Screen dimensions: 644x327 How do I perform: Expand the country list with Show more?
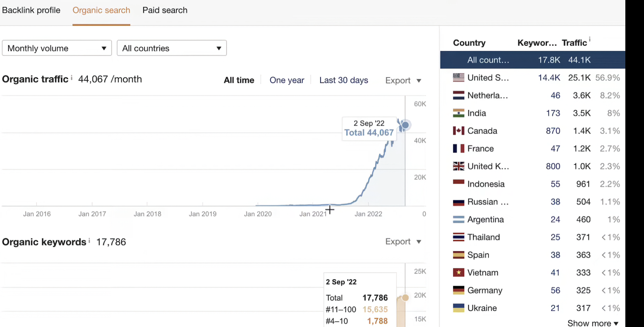point(593,323)
